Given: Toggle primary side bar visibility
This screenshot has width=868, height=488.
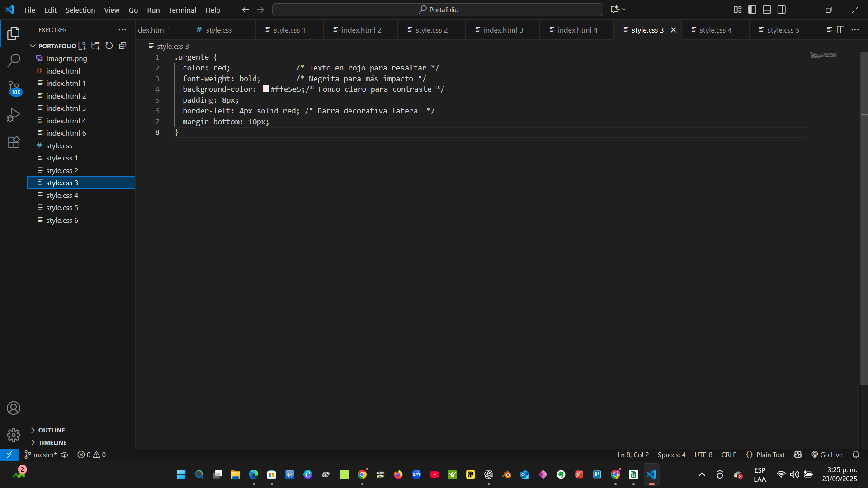Looking at the screenshot, I should 752,9.
